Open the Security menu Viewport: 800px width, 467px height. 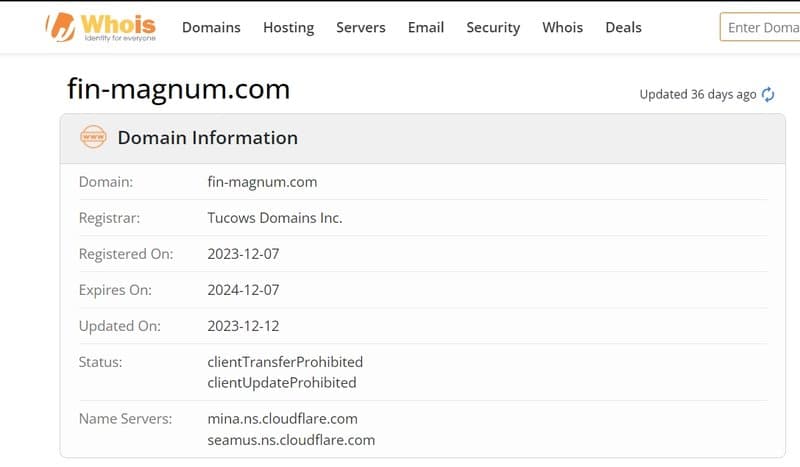coord(493,28)
